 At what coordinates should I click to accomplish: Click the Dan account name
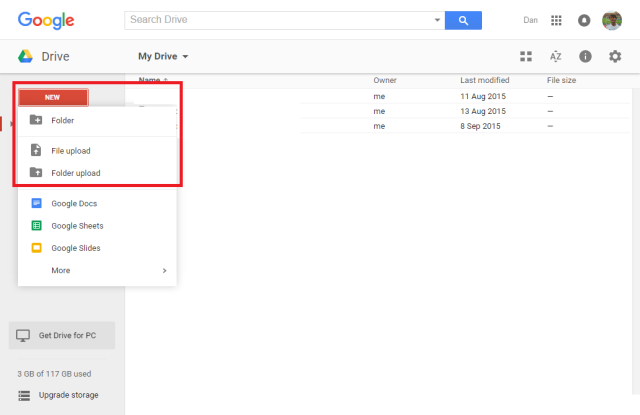tap(530, 20)
